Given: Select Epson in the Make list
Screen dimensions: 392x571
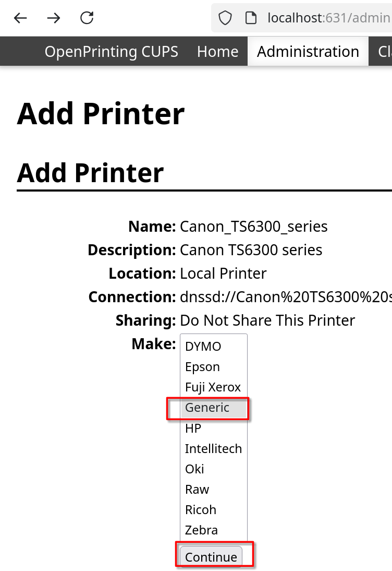Looking at the screenshot, I should (203, 367).
